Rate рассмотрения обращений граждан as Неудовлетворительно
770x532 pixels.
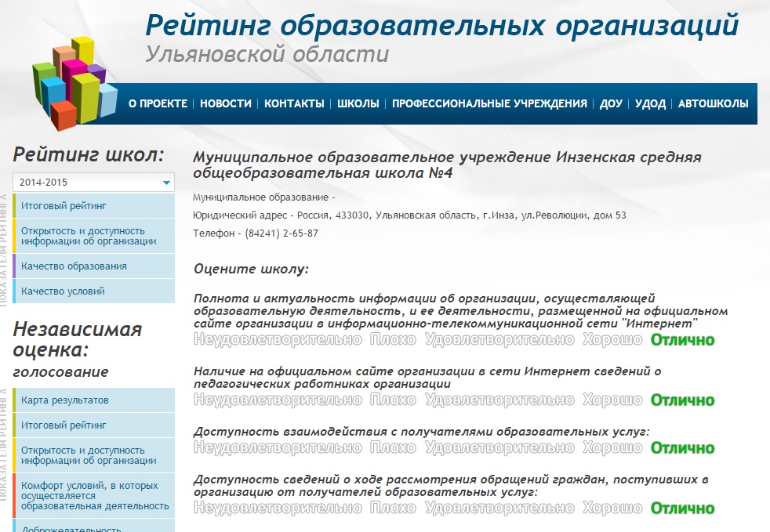278,508
